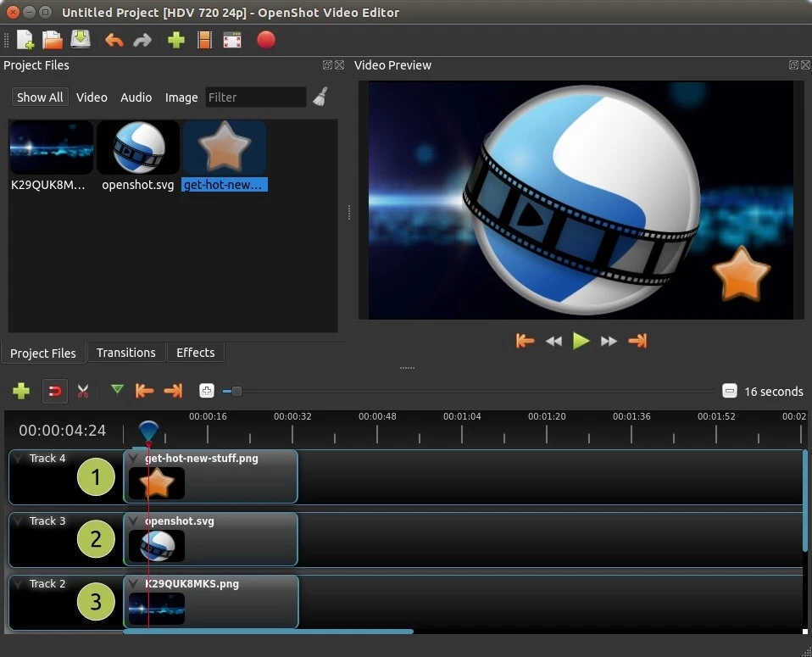Switch to the Transitions tab
Screen dimensions: 812x657
[125, 353]
